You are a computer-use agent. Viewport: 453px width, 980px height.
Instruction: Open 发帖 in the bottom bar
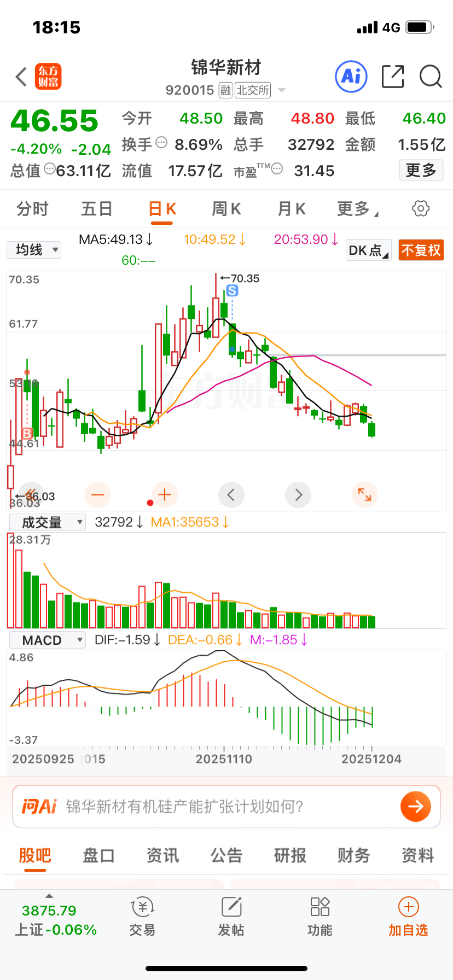pos(231,917)
